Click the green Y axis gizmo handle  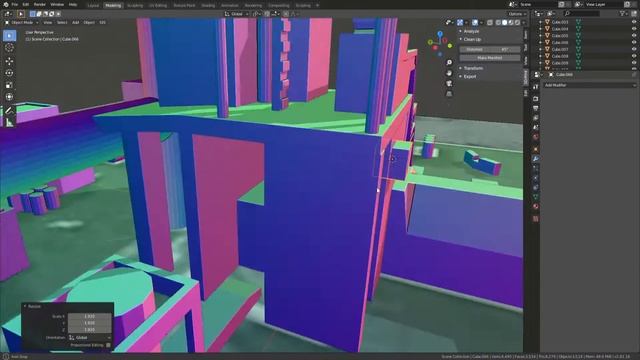450,46
